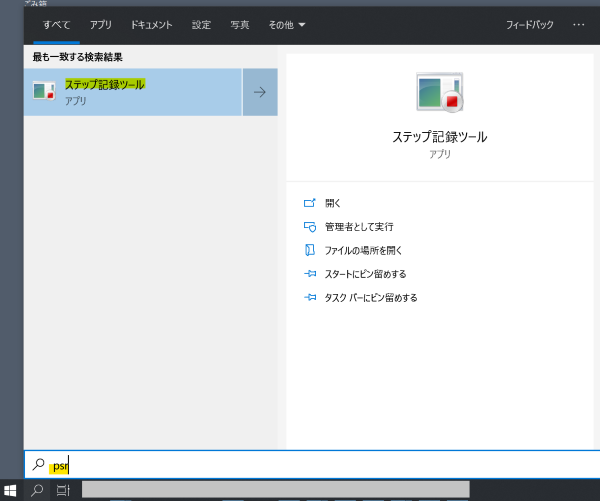Viewport: 600px width, 501px height.
Task: Click the pin icon for タスク バーにピン留めする
Action: [310, 297]
